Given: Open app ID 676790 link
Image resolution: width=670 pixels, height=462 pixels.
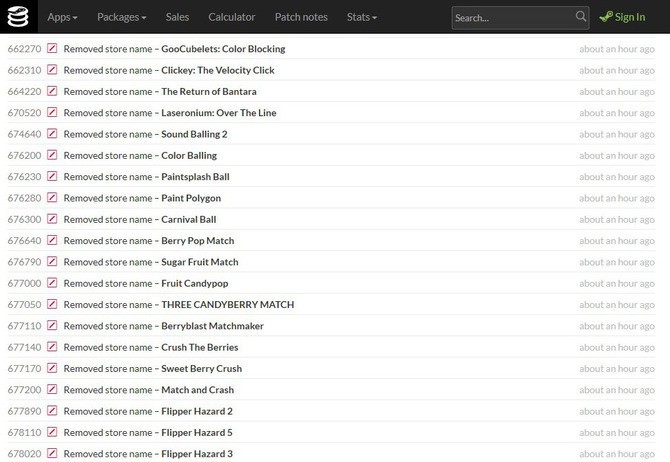Looking at the screenshot, I should tap(24, 262).
